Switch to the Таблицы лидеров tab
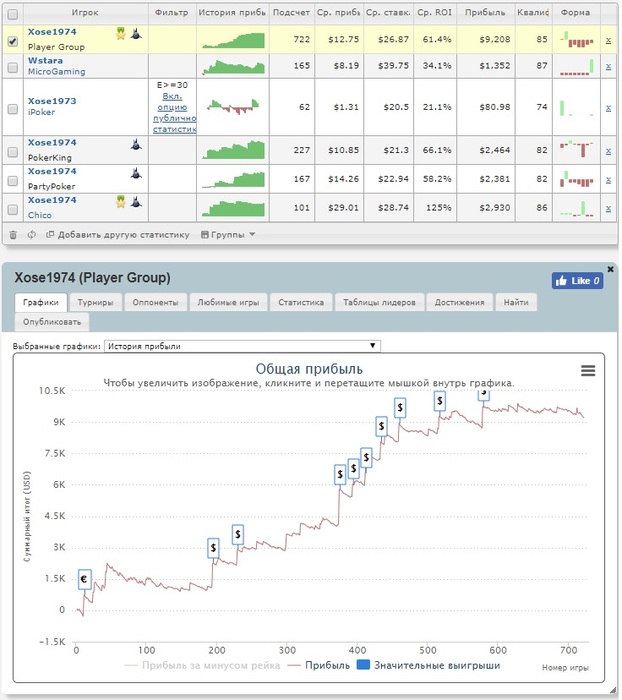 tap(379, 302)
